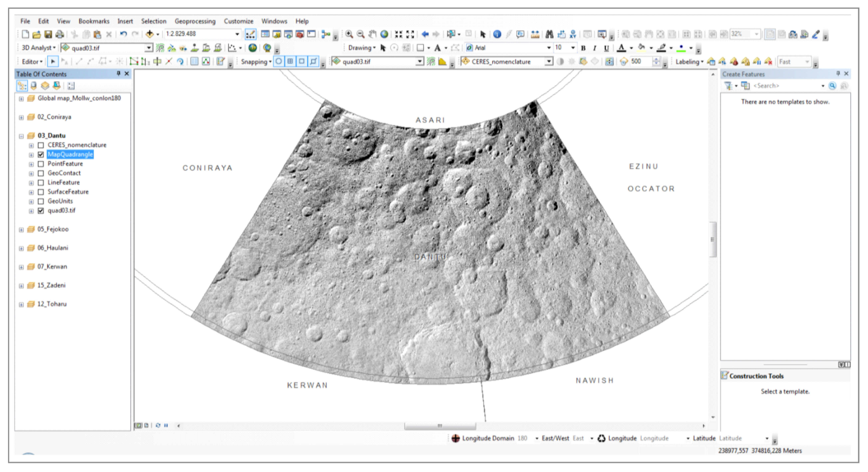Click the Find binoculars icon
The image size is (868, 472).
tap(550, 34)
